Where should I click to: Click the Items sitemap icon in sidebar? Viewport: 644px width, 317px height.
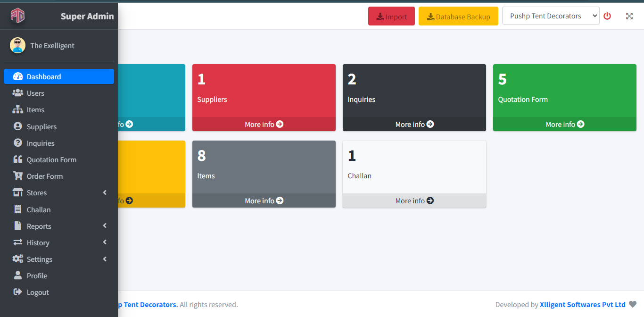(x=18, y=109)
